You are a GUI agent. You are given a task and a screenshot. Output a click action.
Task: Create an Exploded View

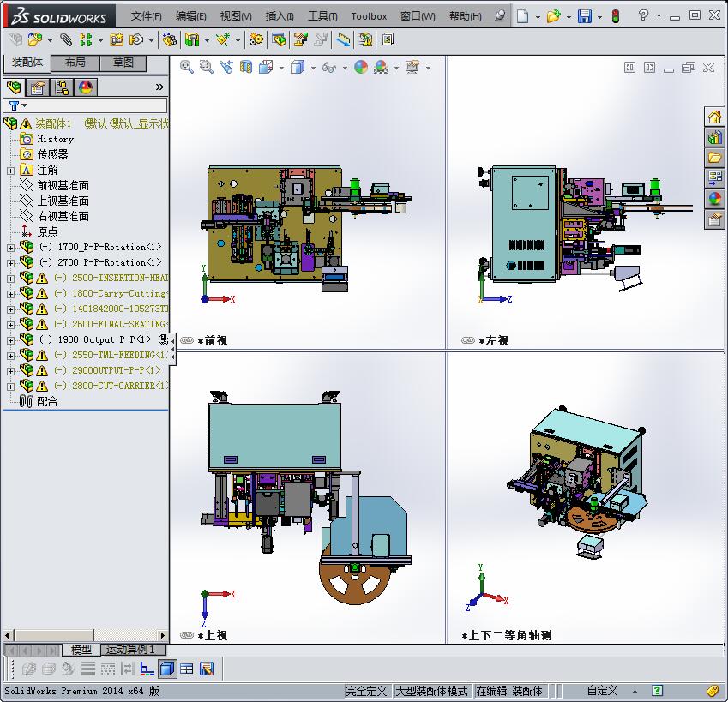point(300,39)
